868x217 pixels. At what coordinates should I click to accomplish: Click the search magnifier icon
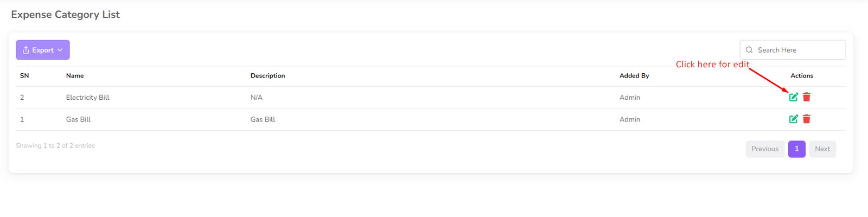click(x=749, y=50)
